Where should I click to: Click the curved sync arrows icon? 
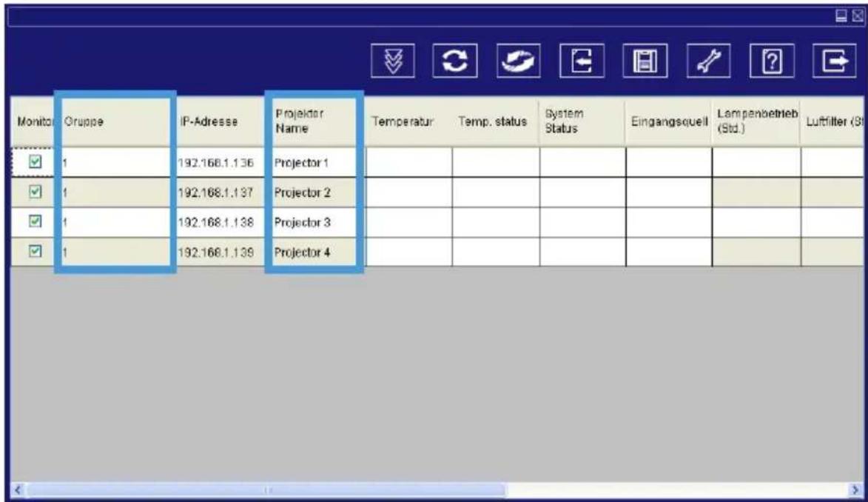pos(518,61)
